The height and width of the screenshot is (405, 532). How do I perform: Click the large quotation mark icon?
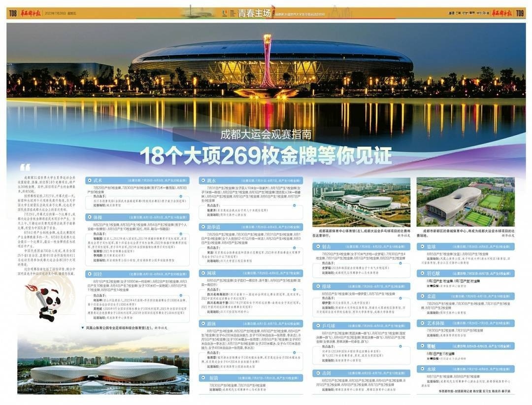tap(25, 168)
